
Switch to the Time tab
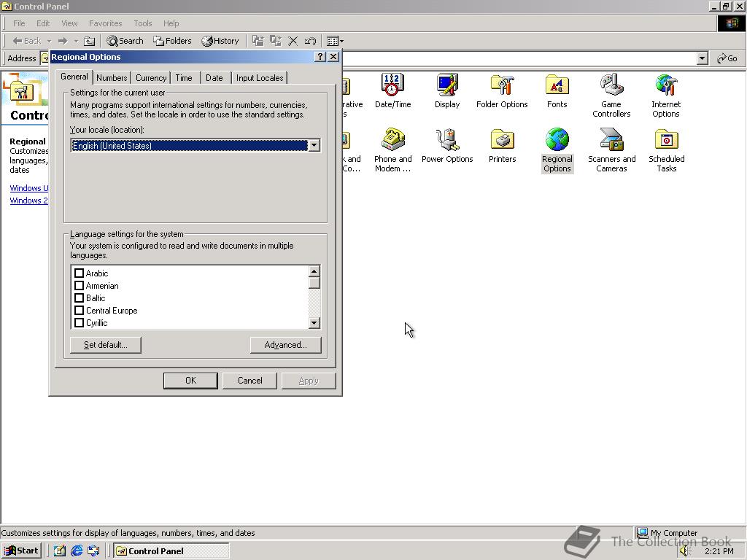(x=183, y=77)
